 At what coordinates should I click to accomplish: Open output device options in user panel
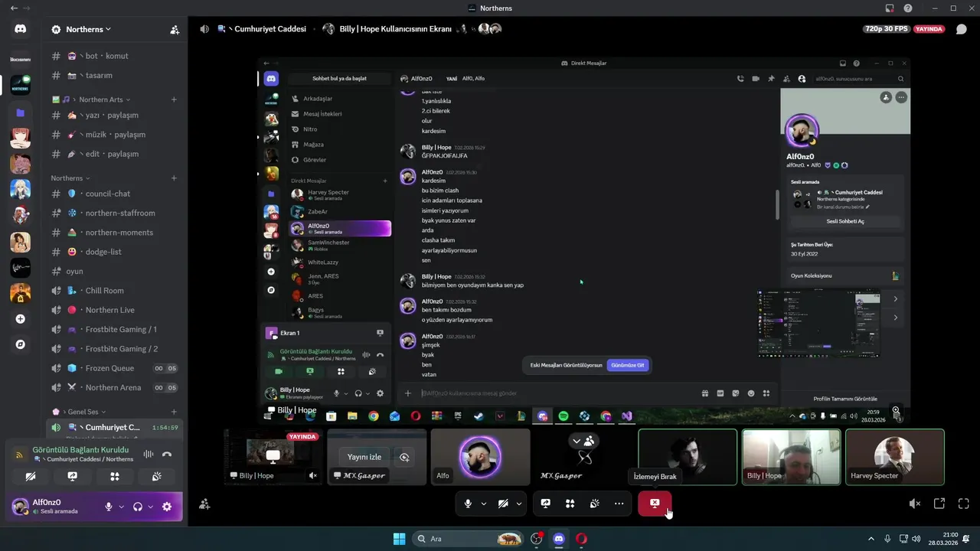tap(150, 507)
